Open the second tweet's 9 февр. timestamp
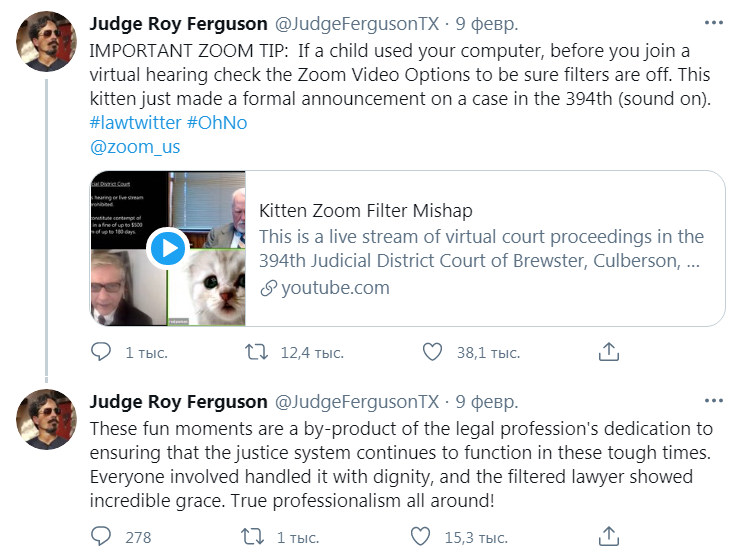This screenshot has height=551, width=738. [487, 402]
